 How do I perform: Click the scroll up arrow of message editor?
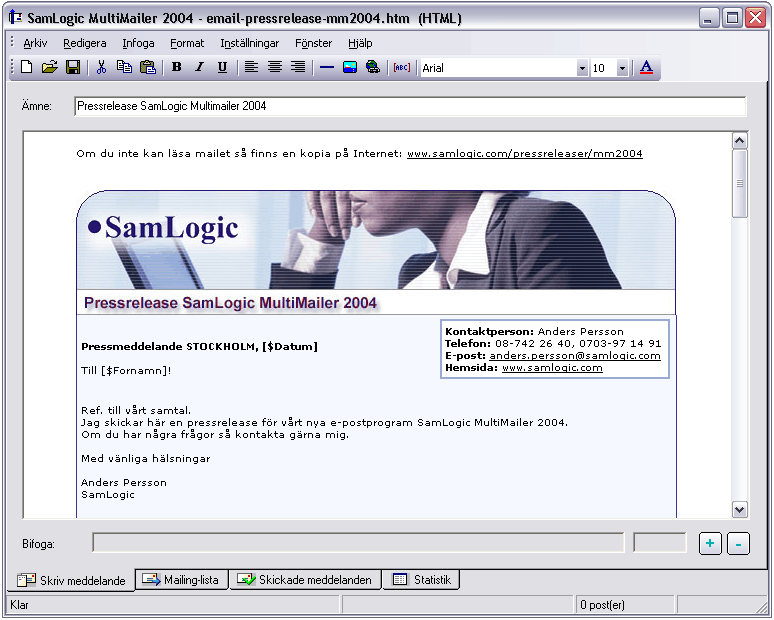click(x=739, y=141)
